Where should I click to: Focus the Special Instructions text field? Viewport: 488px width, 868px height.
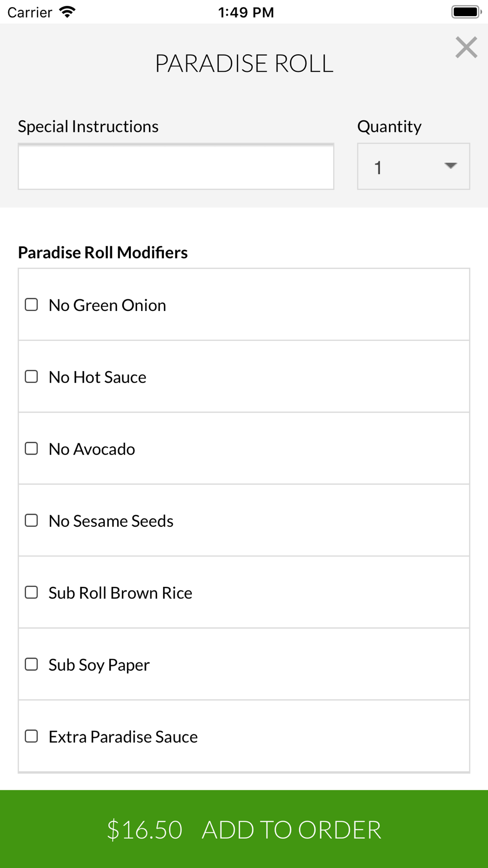click(x=176, y=166)
